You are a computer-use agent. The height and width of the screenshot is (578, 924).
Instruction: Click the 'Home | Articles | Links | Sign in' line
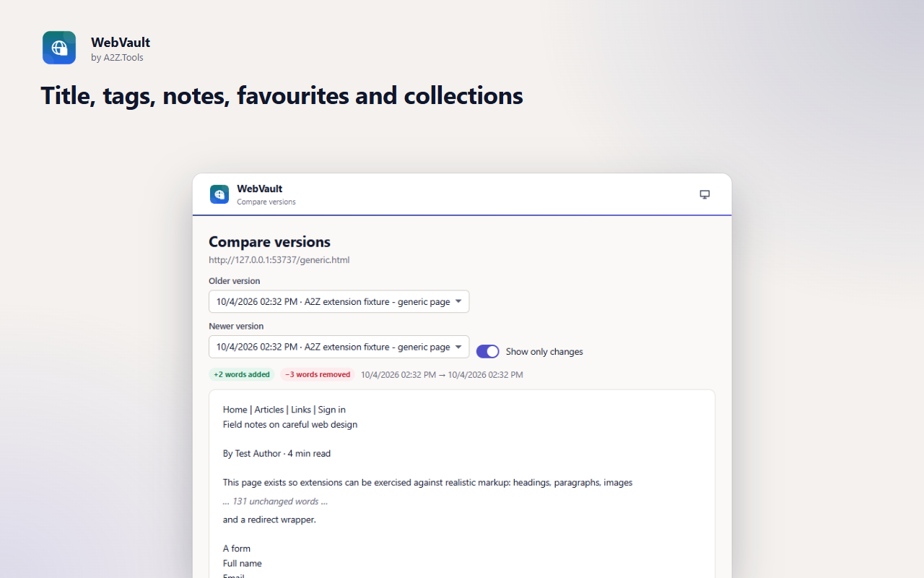point(284,410)
